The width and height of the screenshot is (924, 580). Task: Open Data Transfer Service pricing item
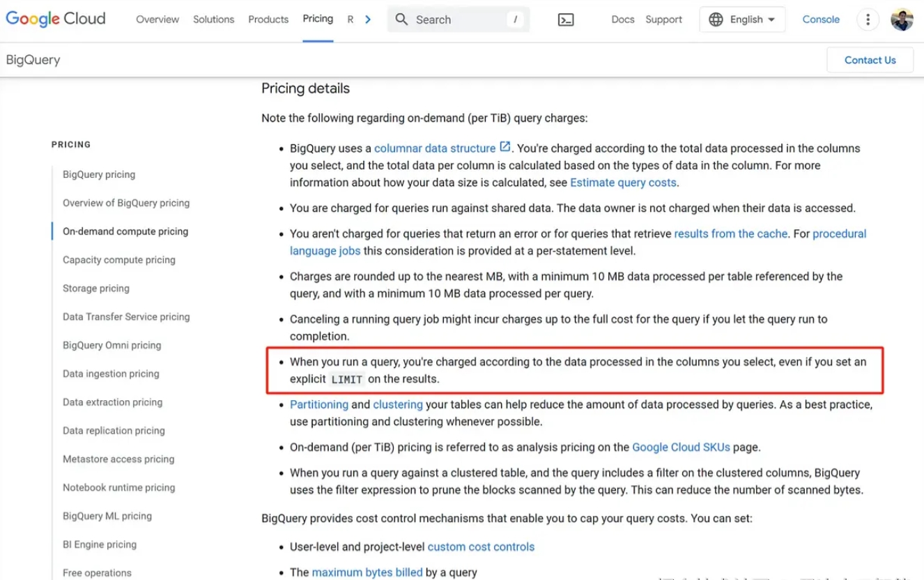[x=126, y=316]
